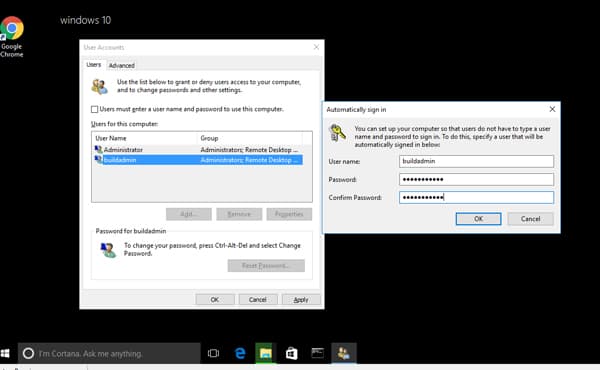Click Apply in User Accounts window
600x370 pixels.
(x=301, y=300)
